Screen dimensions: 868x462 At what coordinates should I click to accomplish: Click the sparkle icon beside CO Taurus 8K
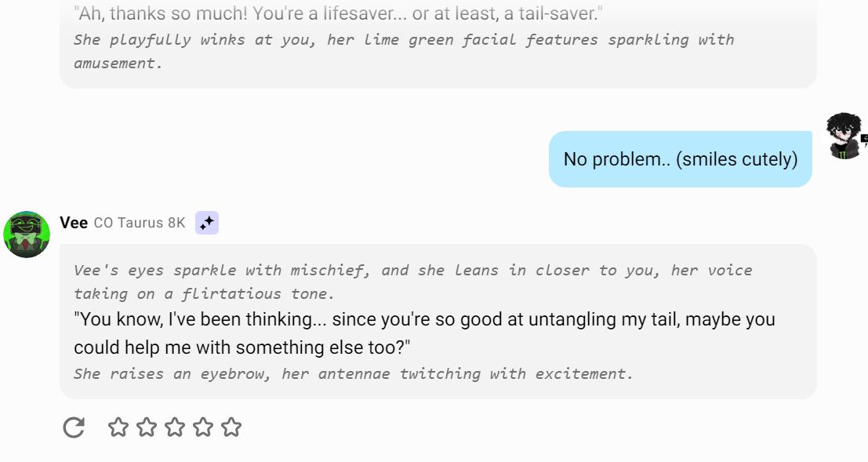tap(207, 223)
